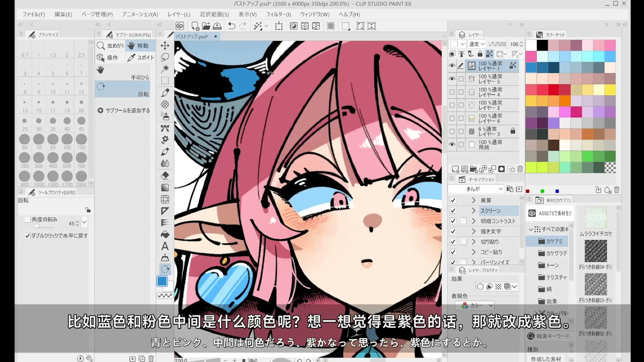Uncheck ダブルクリックで水平に戻す
The image size is (644, 362).
[27, 236]
